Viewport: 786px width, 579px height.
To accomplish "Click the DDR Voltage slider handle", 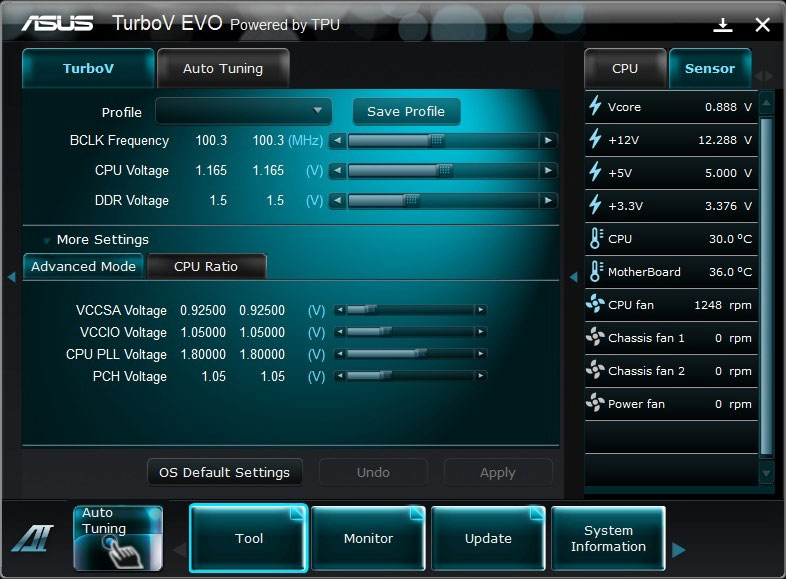I will 411,201.
